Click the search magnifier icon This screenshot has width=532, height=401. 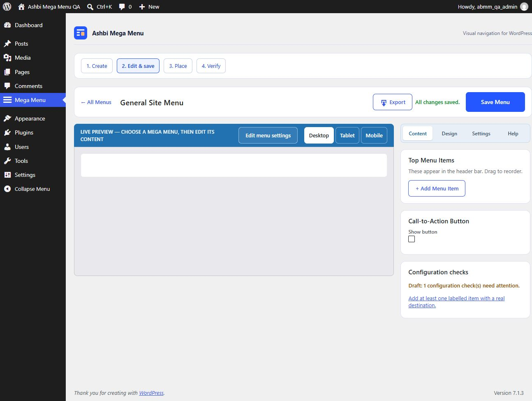(90, 7)
